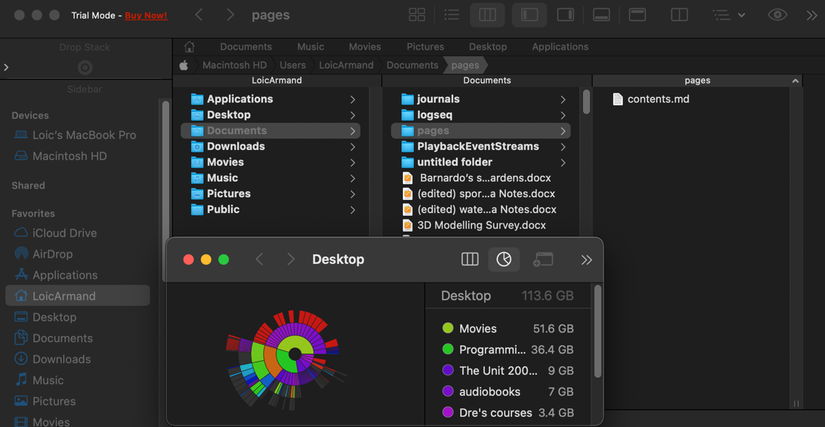The width and height of the screenshot is (825, 427).
Task: Open the arrange-by dropdown menu
Action: click(729, 15)
